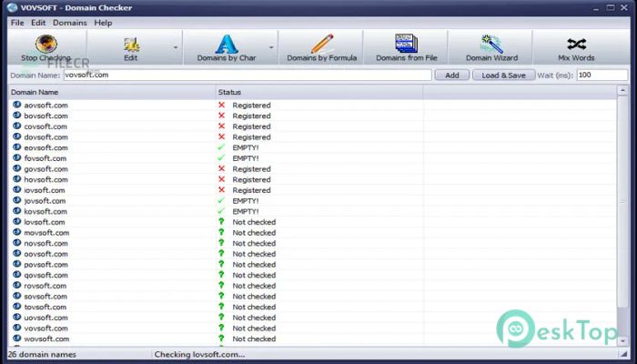Click the question mark icon for novsoft.com
This screenshot has width=637, height=364.
tap(221, 243)
